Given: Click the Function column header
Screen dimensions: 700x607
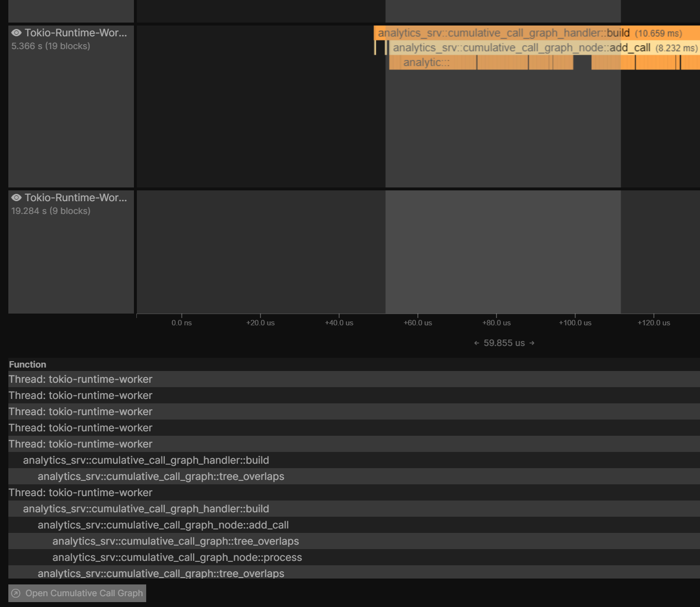Looking at the screenshot, I should point(27,364).
